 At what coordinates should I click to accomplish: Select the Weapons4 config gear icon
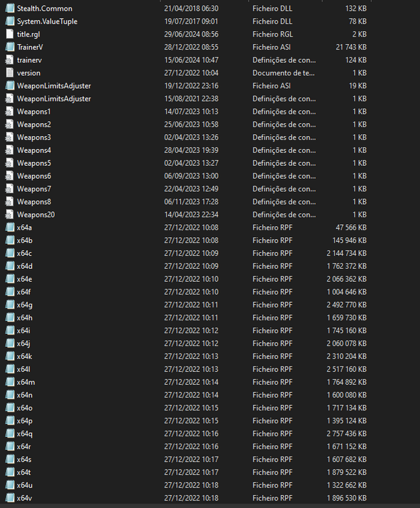[x=9, y=150]
